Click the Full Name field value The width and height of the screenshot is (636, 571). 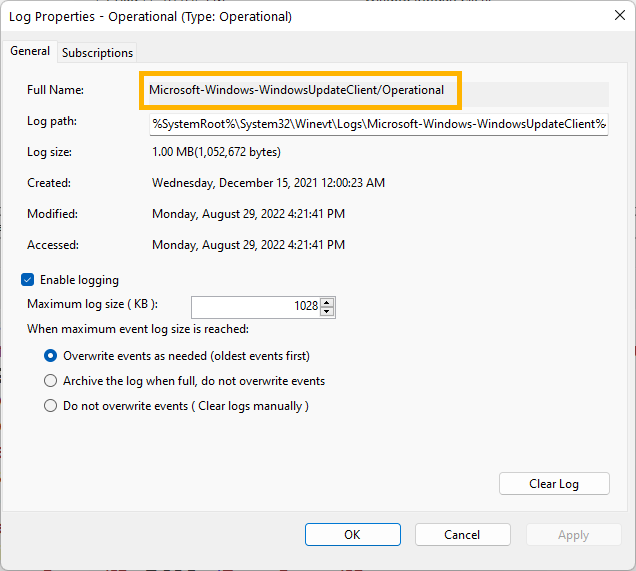pyautogui.click(x=297, y=90)
